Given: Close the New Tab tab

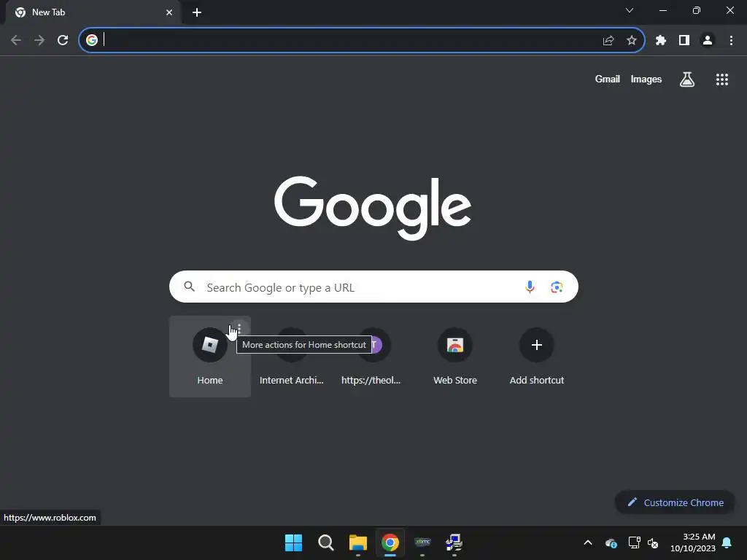Looking at the screenshot, I should pyautogui.click(x=169, y=12).
